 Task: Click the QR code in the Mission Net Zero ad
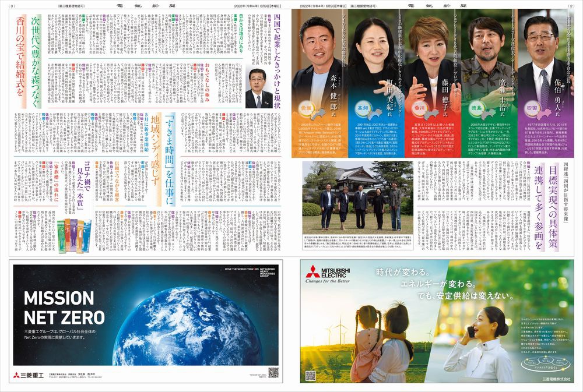coord(273,373)
